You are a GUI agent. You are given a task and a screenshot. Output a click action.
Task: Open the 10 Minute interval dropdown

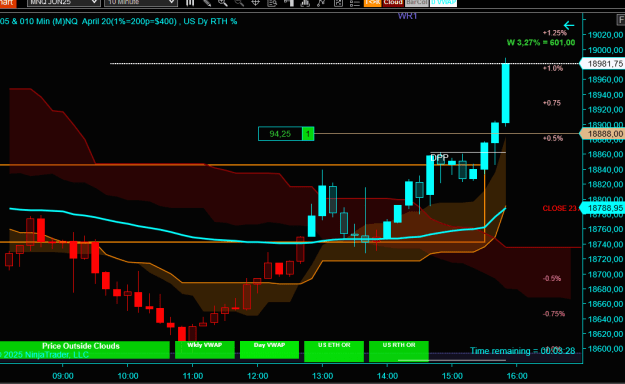point(140,2)
